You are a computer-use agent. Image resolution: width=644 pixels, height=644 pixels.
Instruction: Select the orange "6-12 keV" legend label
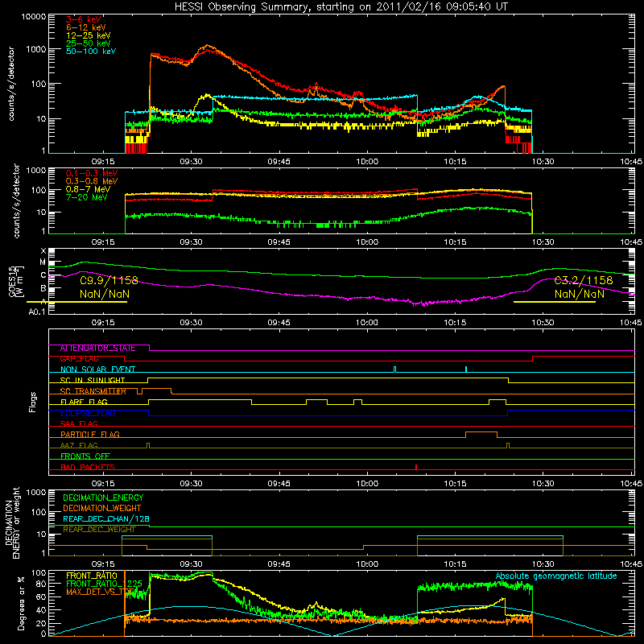(x=86, y=27)
